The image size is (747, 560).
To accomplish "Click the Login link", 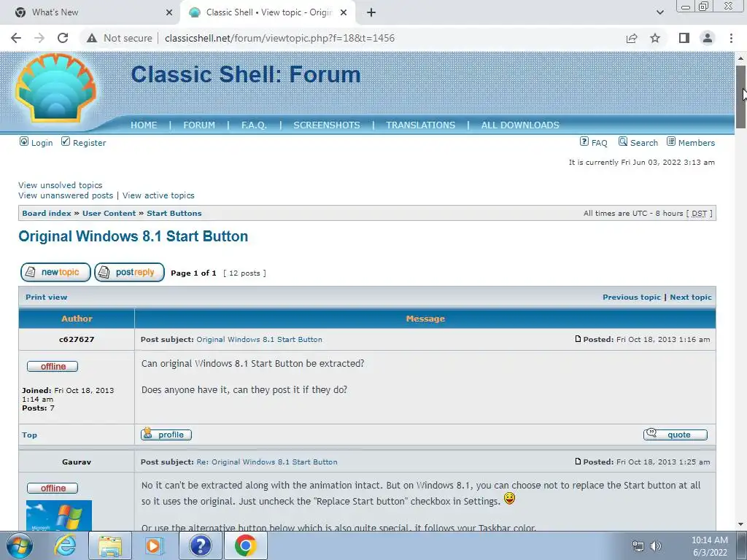I will [42, 143].
